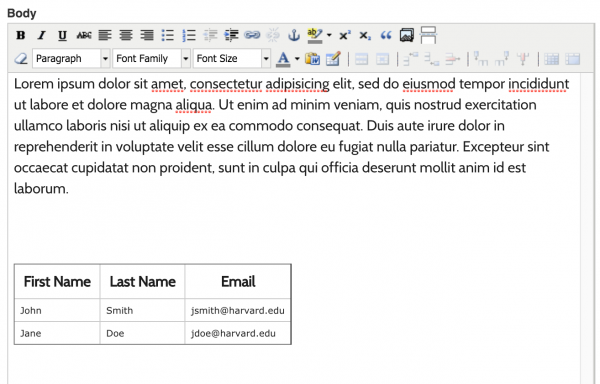Open table cell properties
Image resolution: width=600 pixels, height=384 pixels.
pos(382,59)
